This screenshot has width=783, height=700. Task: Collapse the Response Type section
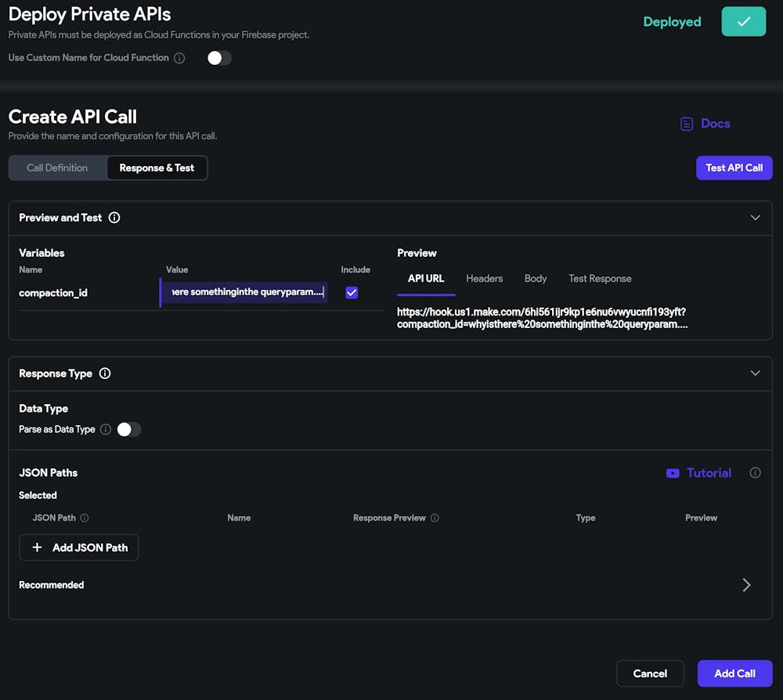coord(755,373)
